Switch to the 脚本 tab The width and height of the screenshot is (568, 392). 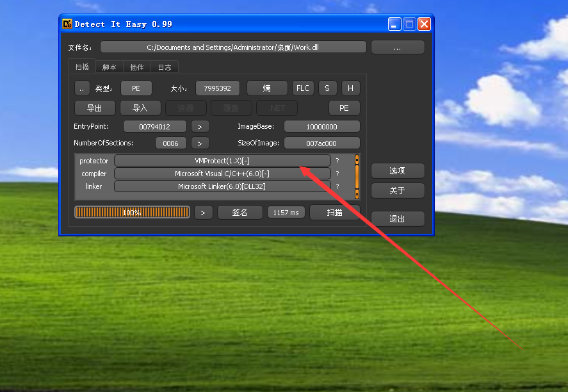[x=110, y=67]
